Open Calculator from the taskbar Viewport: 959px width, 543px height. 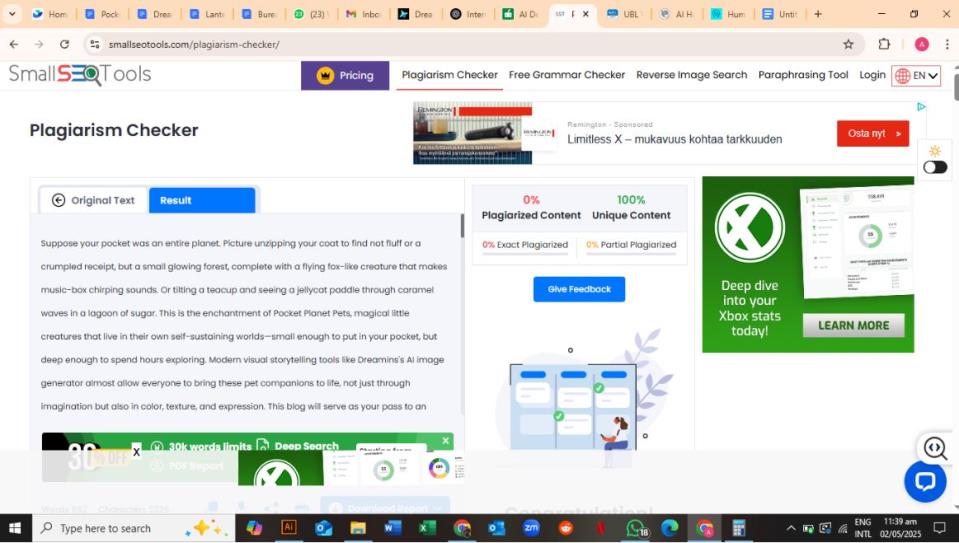(x=739, y=528)
